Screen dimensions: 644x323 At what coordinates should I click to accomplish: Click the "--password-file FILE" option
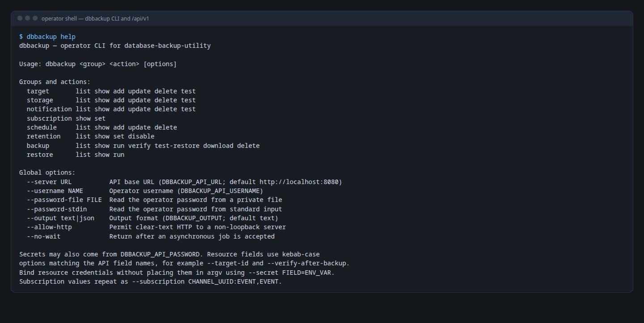coord(64,200)
